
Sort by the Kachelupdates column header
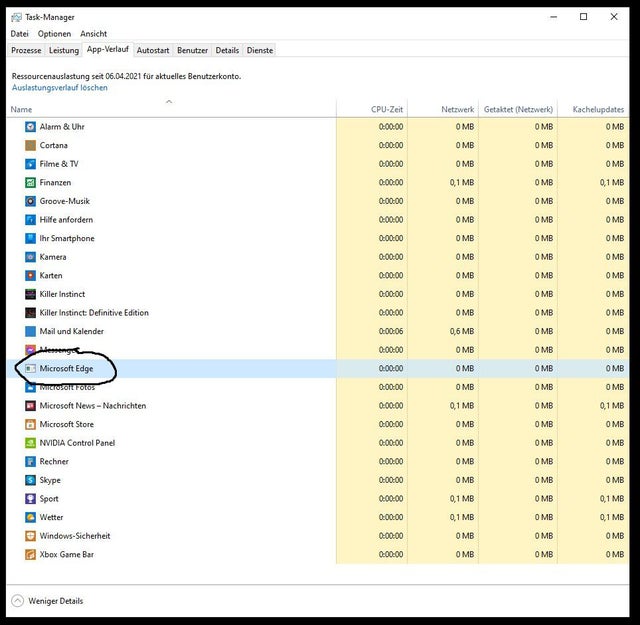point(593,109)
